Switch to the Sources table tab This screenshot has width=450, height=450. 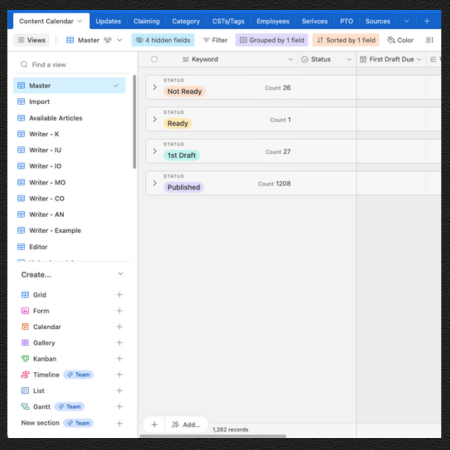point(378,21)
